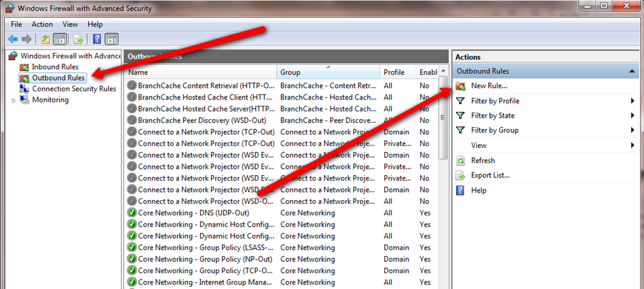Click the Help icon in Actions pane
This screenshot has width=644, height=289.
(x=460, y=190)
